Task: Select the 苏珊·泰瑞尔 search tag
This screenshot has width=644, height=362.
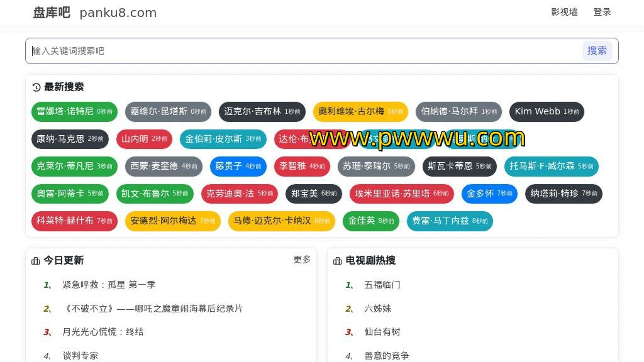Action: [x=376, y=166]
